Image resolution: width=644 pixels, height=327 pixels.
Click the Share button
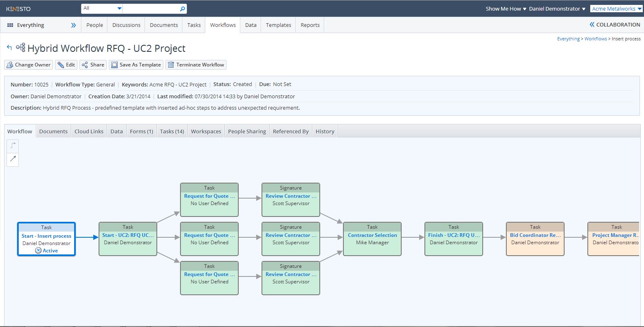[93, 65]
